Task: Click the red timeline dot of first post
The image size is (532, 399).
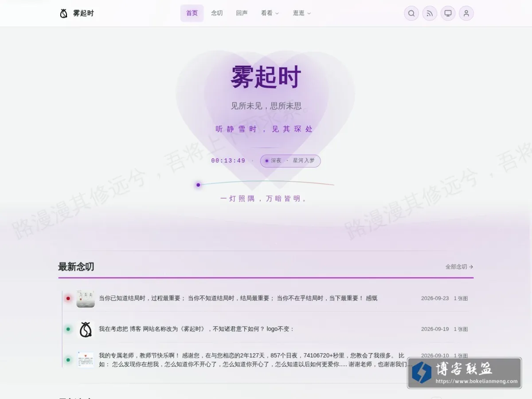Action: click(68, 298)
